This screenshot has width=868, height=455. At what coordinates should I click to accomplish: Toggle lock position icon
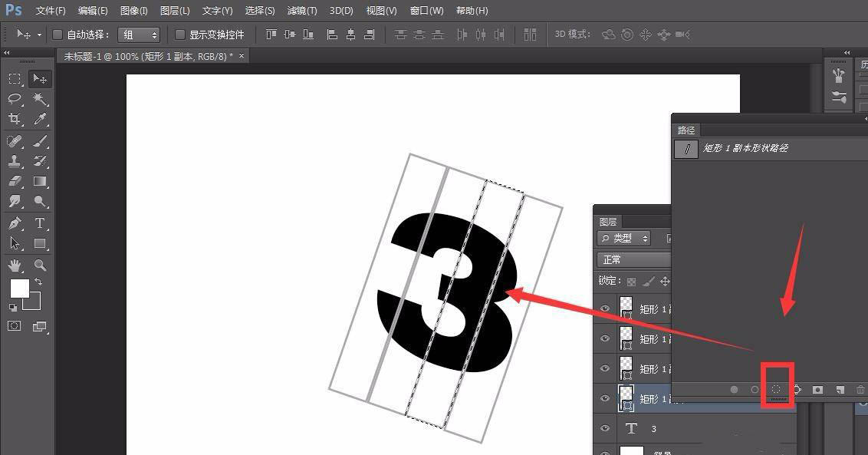pos(665,282)
